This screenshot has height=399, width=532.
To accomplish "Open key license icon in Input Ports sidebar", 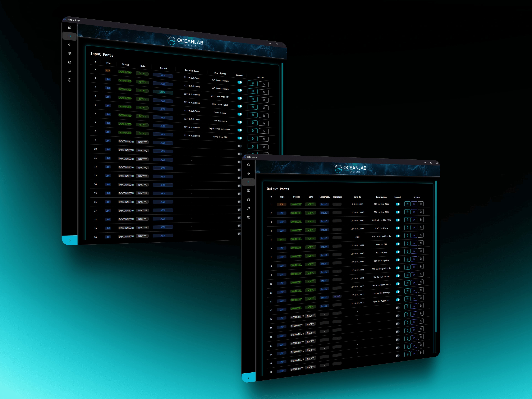I will [70, 71].
